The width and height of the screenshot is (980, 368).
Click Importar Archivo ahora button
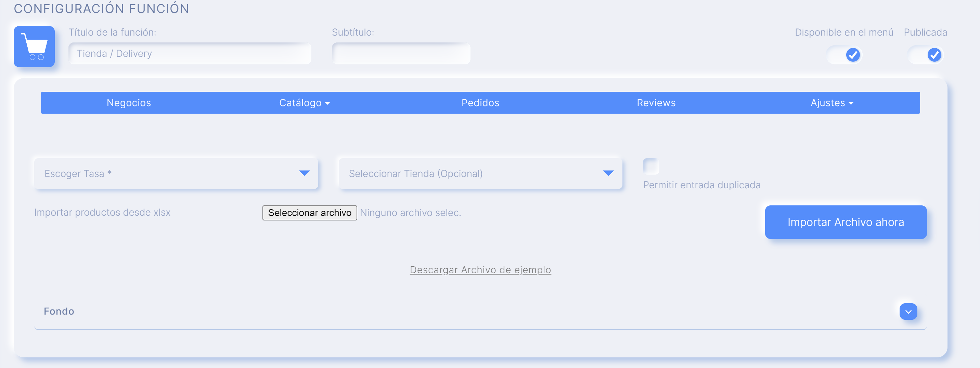(846, 222)
